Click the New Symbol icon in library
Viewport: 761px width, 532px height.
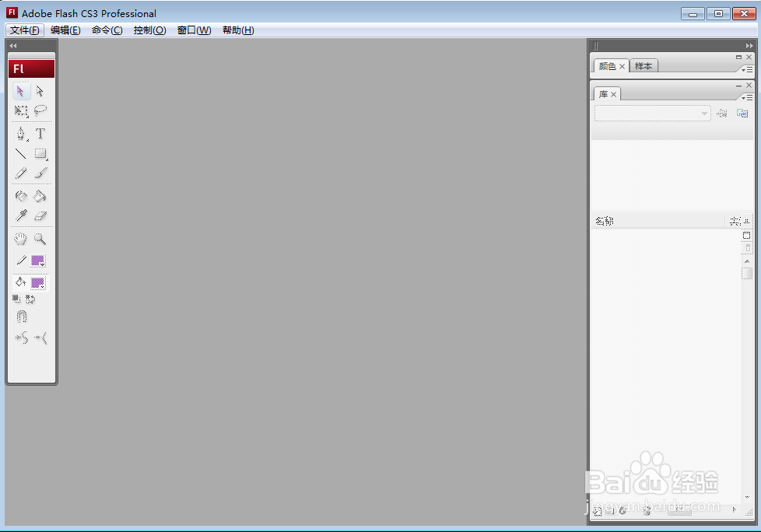tap(598, 511)
